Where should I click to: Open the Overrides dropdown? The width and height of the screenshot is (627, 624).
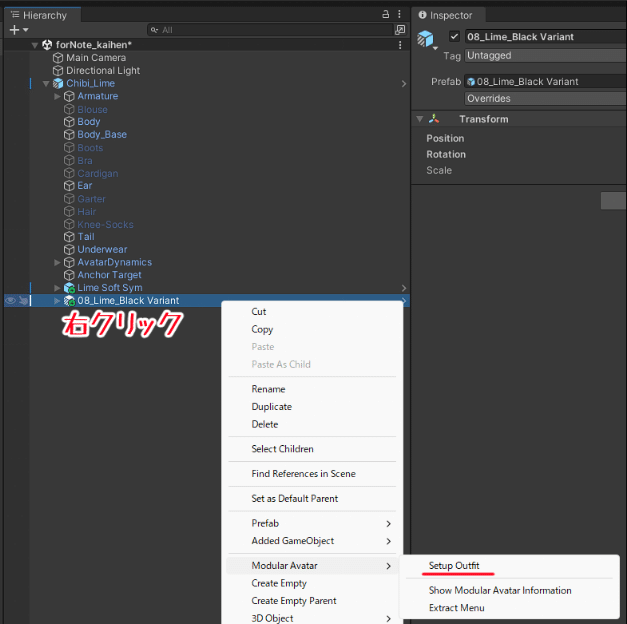pos(545,98)
